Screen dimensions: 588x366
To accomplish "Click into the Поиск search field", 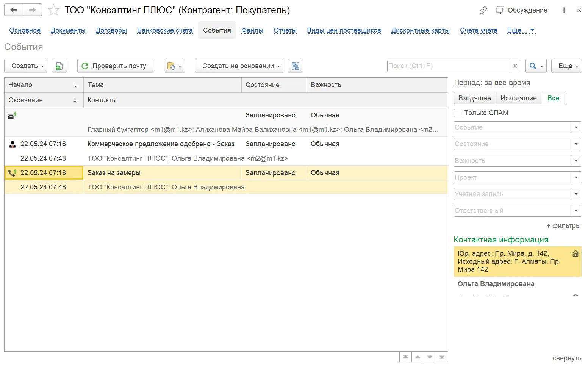I will point(449,66).
